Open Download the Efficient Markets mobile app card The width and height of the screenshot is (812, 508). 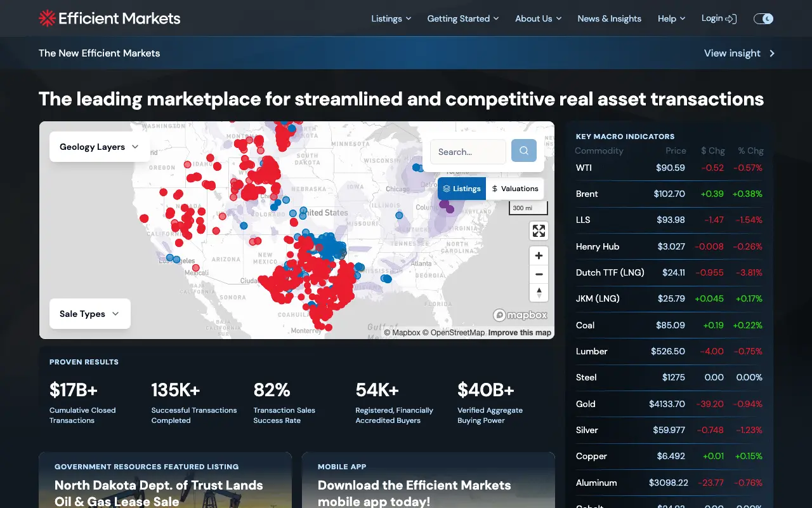point(428,480)
